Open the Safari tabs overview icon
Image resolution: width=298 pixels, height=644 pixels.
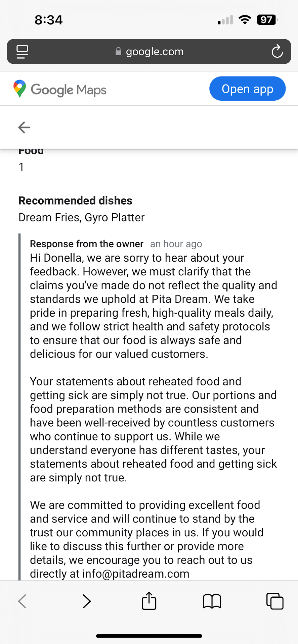coord(274,601)
